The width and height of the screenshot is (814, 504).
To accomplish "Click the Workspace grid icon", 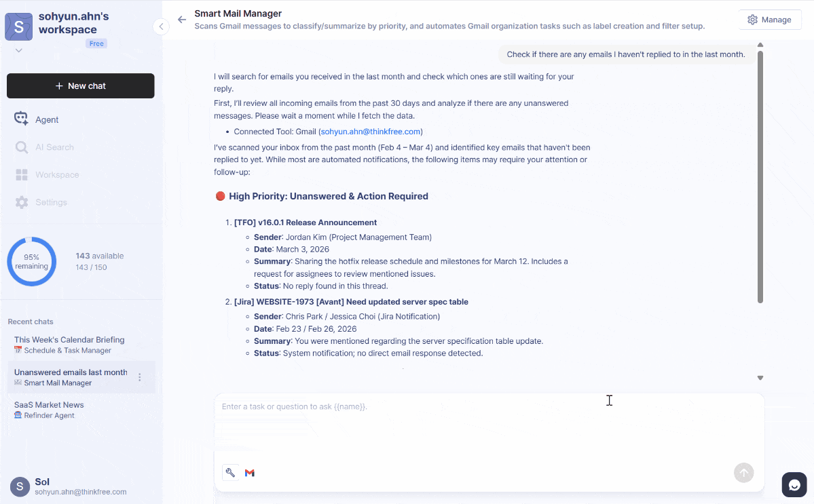I will (21, 174).
